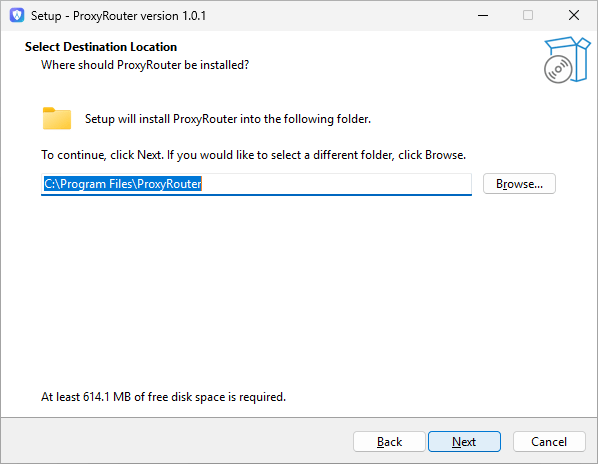
Task: Click the 614.1 MB free disk space note
Action: pyautogui.click(x=163, y=397)
